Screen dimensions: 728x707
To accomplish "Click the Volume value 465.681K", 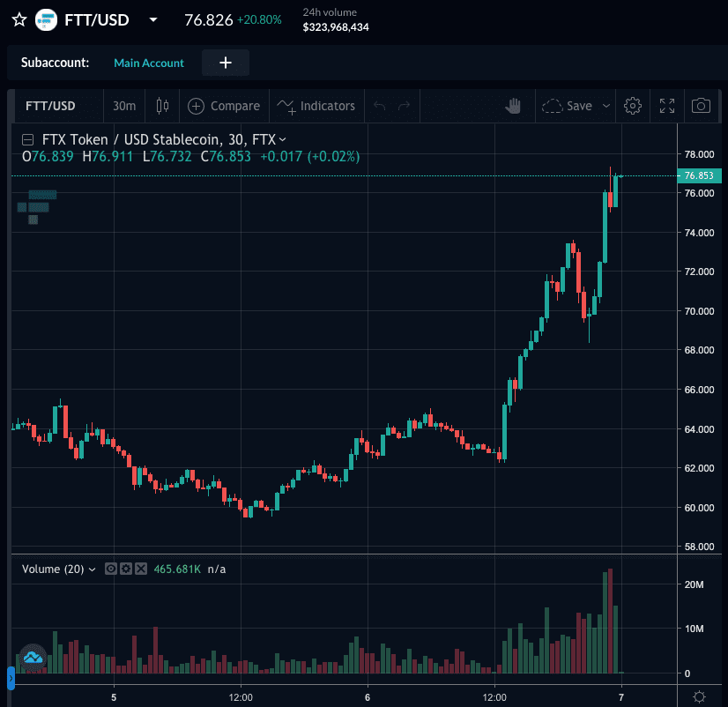I will click(177, 569).
